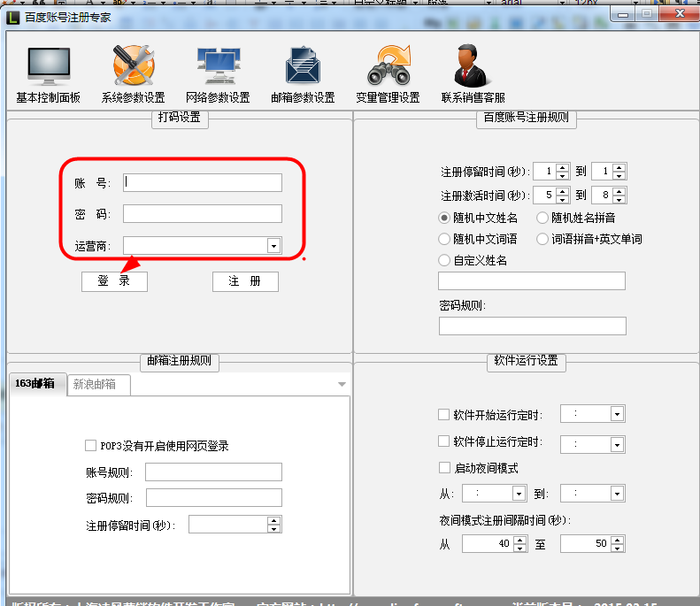The height and width of the screenshot is (606, 700).
Task: Select 自定义姓名 radio option
Action: [443, 260]
